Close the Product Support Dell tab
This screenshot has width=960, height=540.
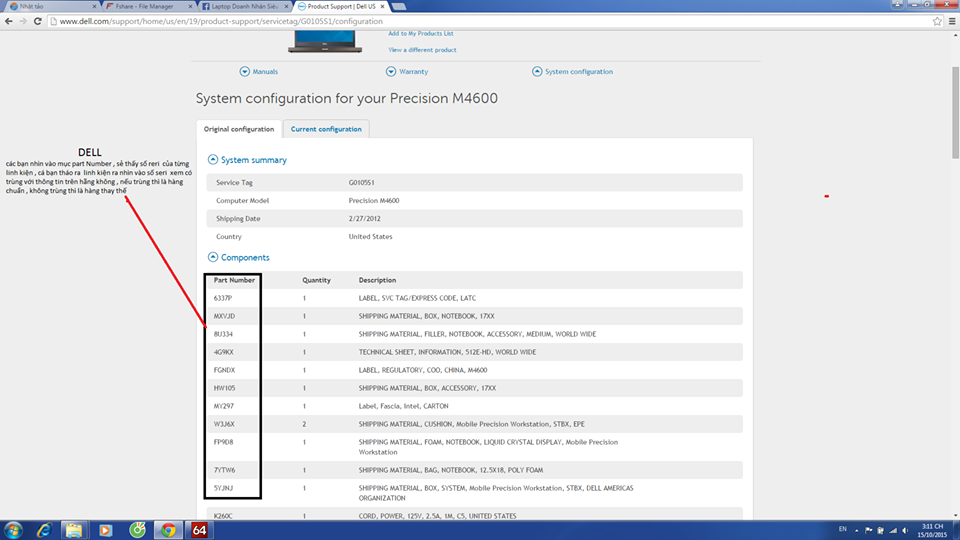tap(383, 6)
